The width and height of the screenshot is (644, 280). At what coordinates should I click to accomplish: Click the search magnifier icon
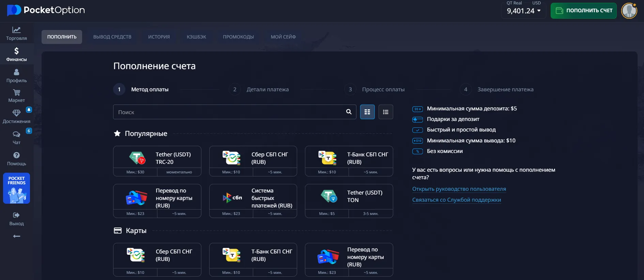pyautogui.click(x=349, y=112)
